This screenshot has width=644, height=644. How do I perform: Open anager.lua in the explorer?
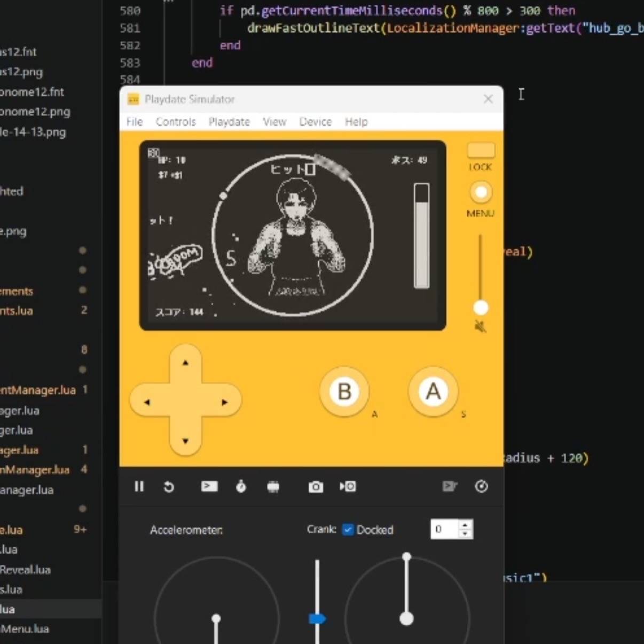click(x=27, y=490)
